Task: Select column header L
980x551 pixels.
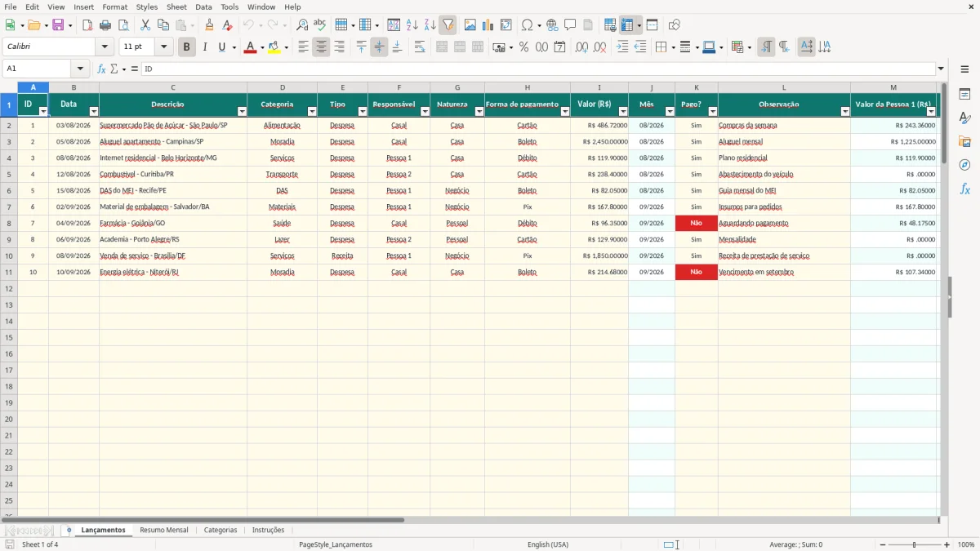Action: [784, 87]
